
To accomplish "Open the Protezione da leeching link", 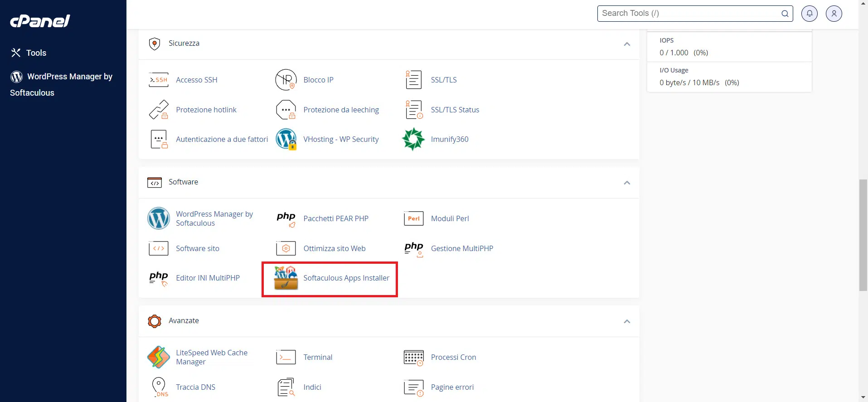I will pos(341,110).
